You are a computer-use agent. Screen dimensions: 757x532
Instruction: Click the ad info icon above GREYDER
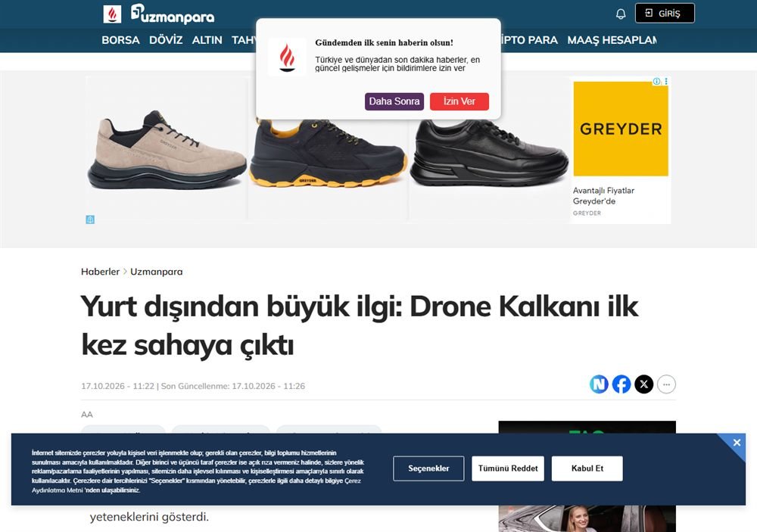tap(656, 82)
